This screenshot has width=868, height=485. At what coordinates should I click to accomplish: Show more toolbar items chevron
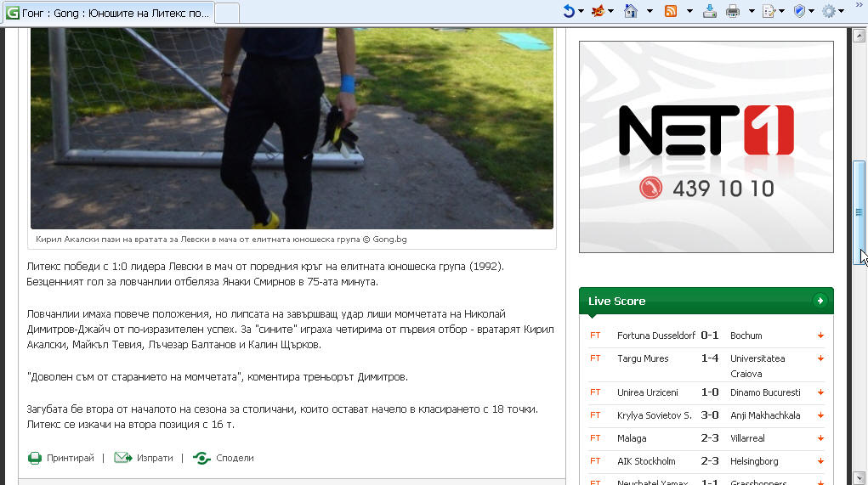[859, 5]
